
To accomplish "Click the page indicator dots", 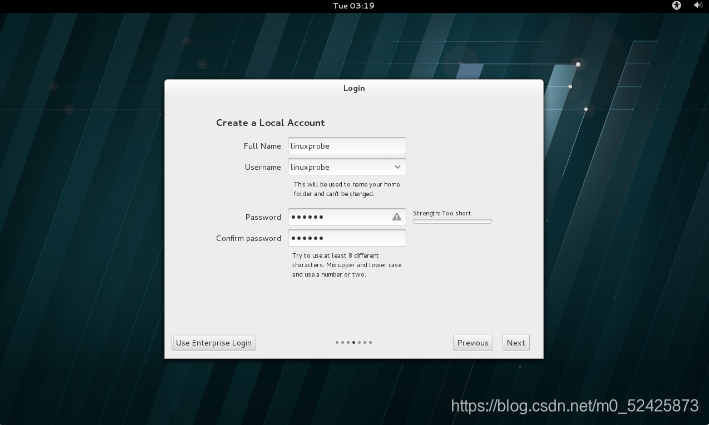I will pyautogui.click(x=354, y=342).
